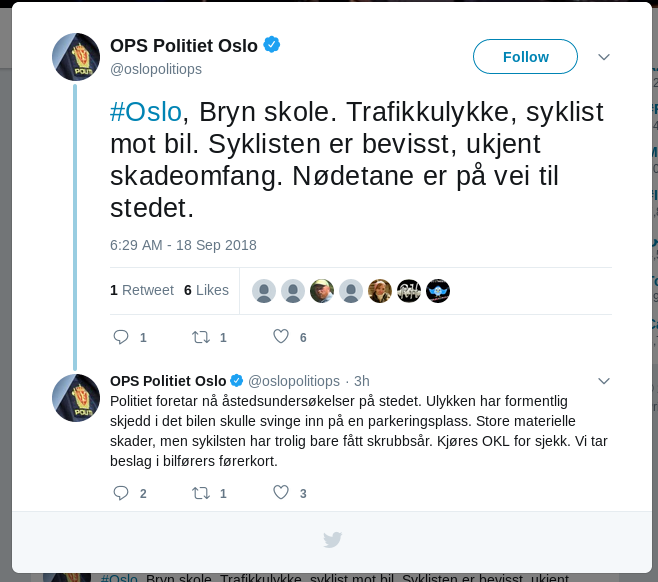
Task: Click the reply tweet's 3h timestamp
Action: click(361, 381)
